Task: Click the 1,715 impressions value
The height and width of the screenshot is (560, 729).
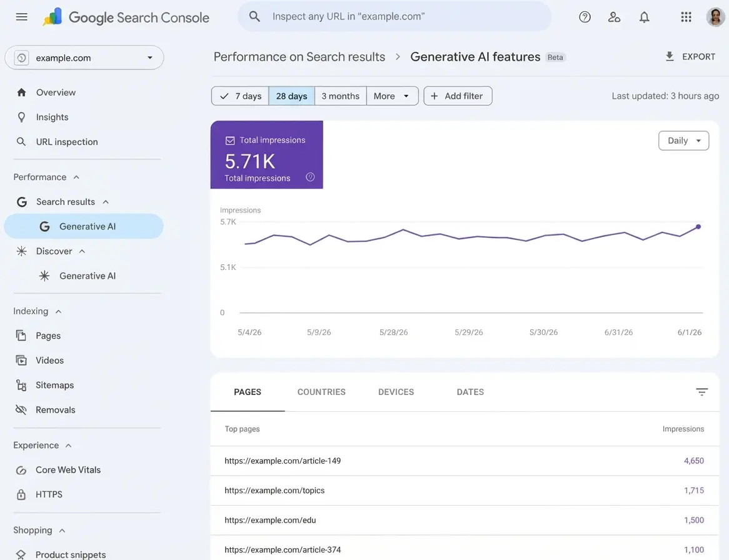Action: [x=693, y=490]
